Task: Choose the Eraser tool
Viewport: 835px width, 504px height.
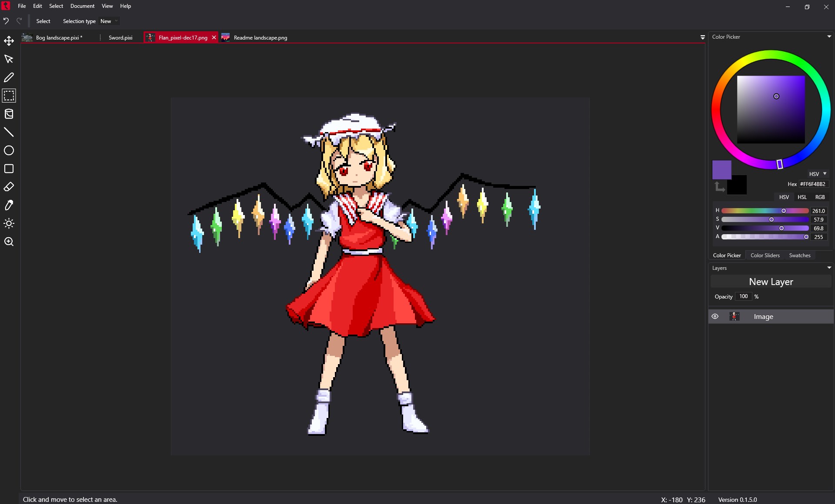Action: tap(9, 187)
